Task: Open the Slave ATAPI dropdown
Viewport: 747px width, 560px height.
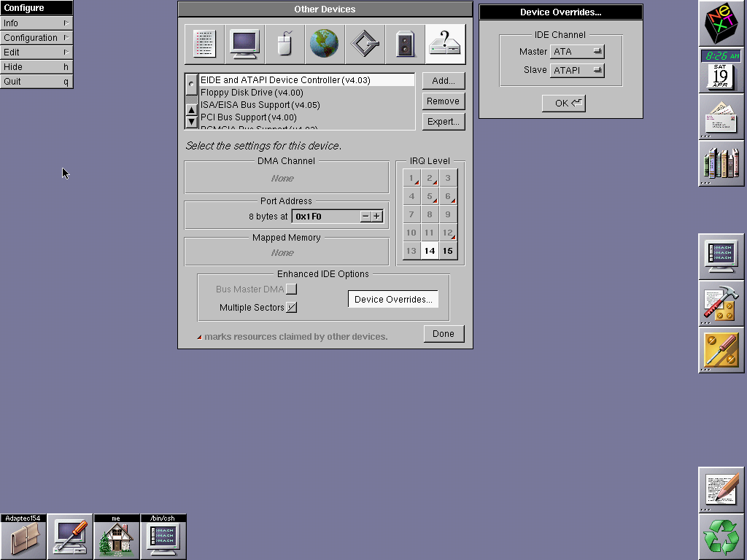Action: 576,70
